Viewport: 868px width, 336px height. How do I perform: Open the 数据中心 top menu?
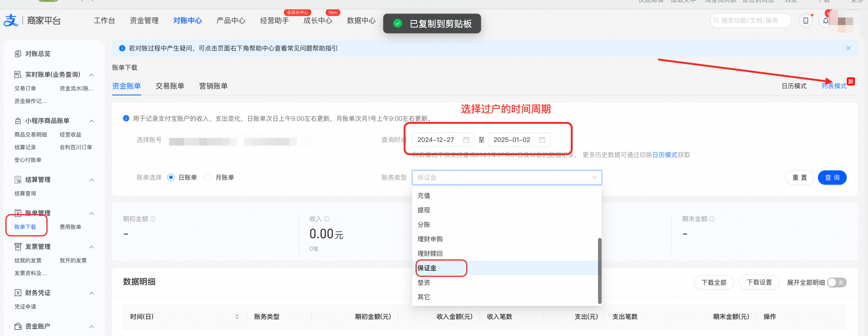click(361, 21)
